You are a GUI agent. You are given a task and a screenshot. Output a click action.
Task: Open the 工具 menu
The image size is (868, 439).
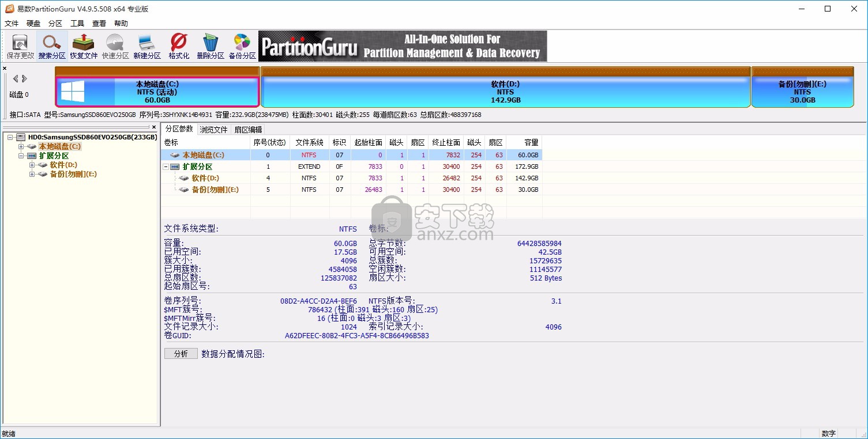77,24
